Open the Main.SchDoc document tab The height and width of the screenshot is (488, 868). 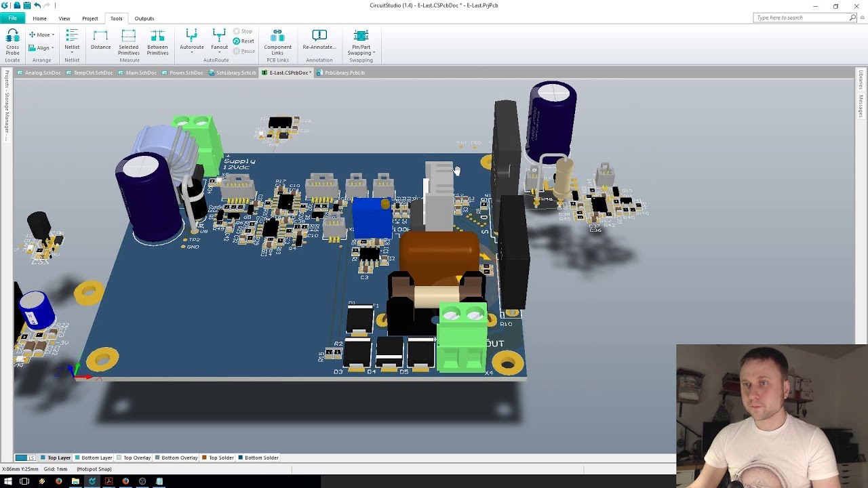click(138, 73)
